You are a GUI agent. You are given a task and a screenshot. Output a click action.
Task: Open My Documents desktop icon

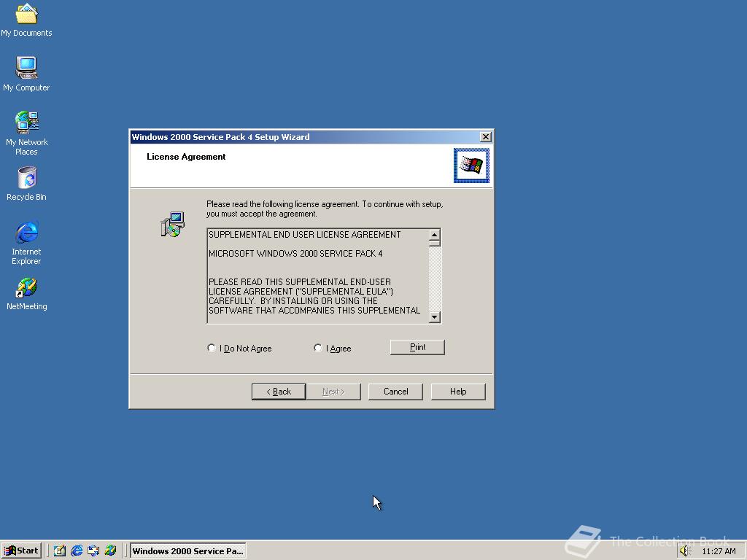(26, 19)
